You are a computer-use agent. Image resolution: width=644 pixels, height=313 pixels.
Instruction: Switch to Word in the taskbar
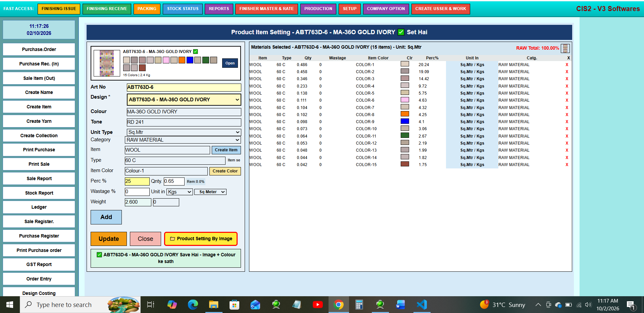(400, 305)
